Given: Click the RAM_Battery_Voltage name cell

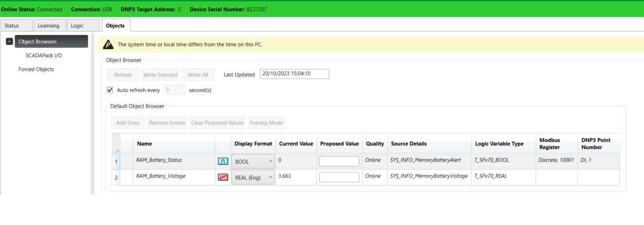Looking at the screenshot, I should point(174,178).
